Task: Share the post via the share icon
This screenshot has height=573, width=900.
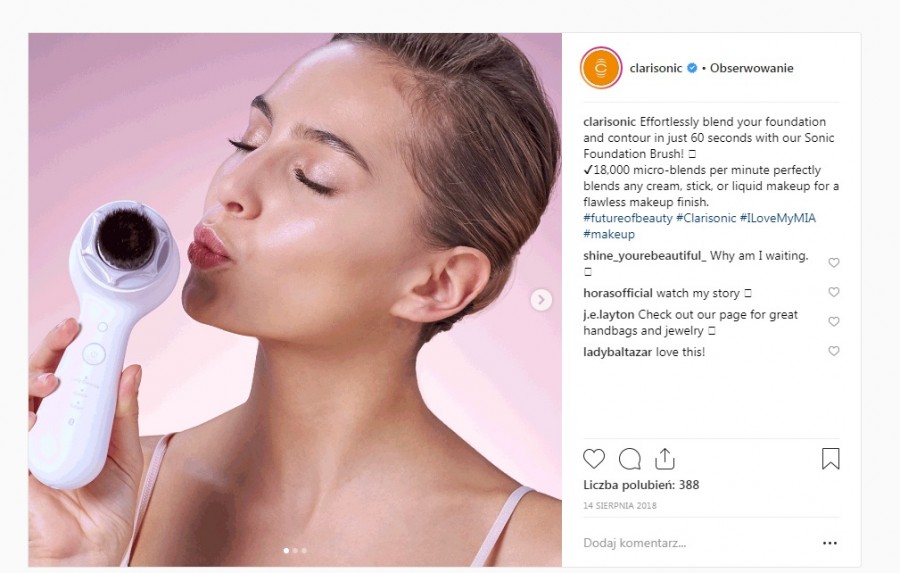Action: [x=664, y=459]
